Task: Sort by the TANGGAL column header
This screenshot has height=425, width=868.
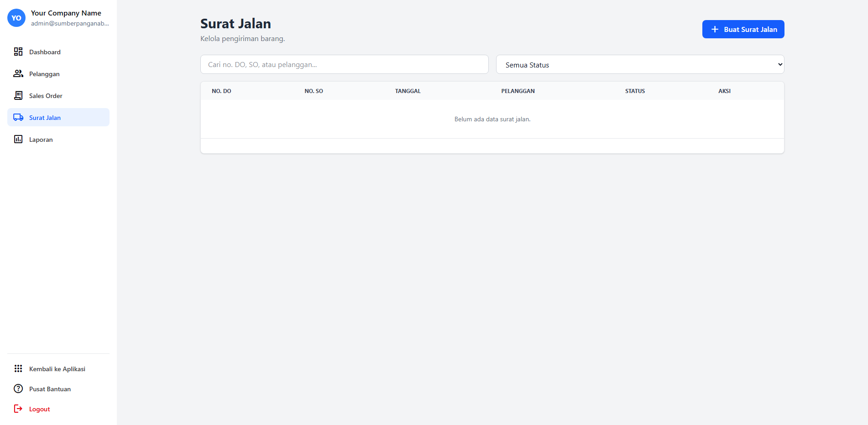Action: click(408, 91)
